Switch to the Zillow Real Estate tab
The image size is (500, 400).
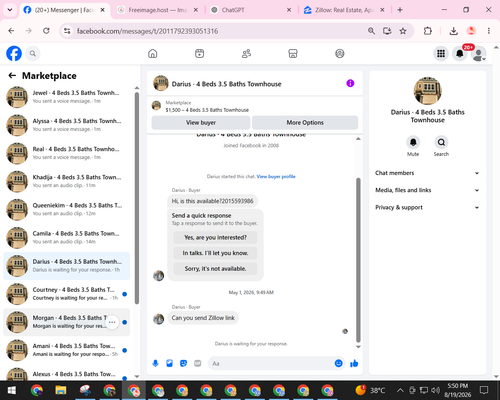(344, 10)
